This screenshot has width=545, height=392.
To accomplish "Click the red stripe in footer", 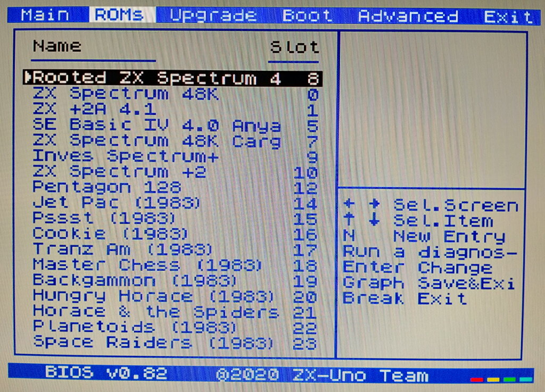I will 476,379.
